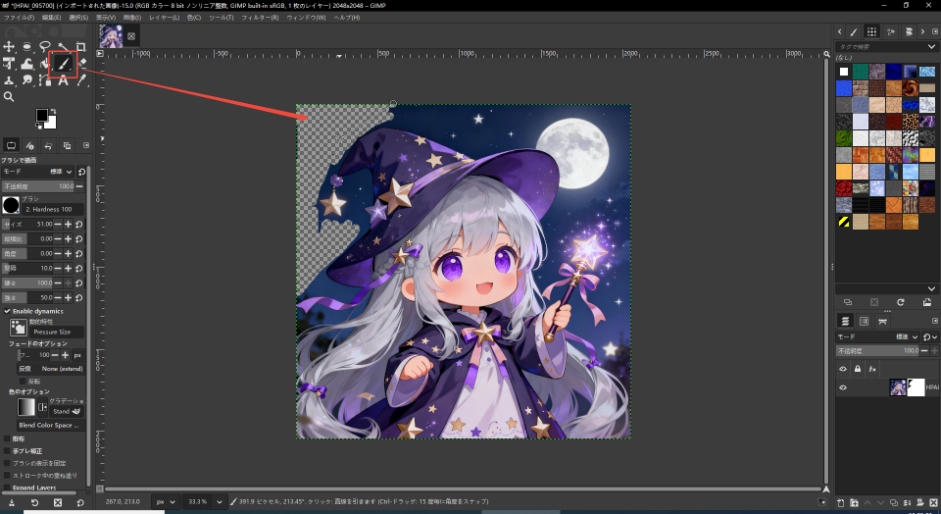Expand the 33.3% zoom level dropdown
The height and width of the screenshot is (514, 941).
(x=203, y=501)
